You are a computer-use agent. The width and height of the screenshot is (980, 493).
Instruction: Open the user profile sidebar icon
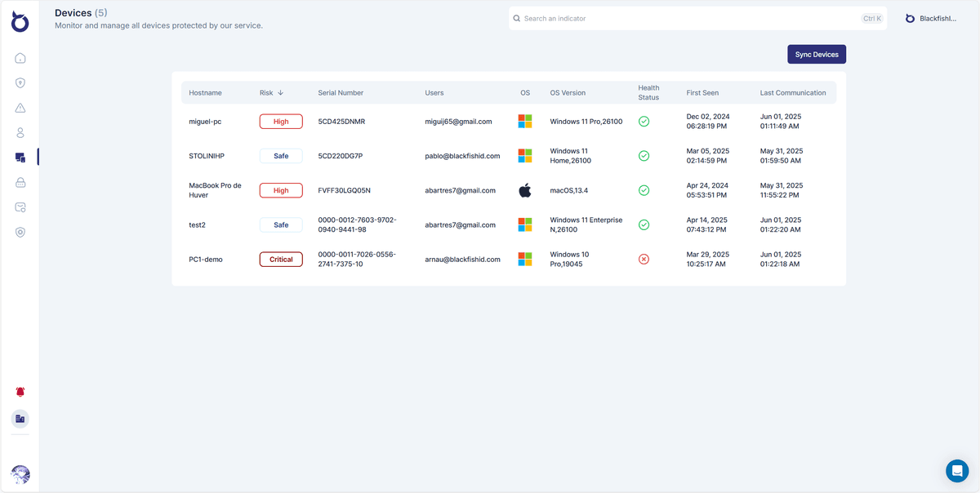click(20, 132)
